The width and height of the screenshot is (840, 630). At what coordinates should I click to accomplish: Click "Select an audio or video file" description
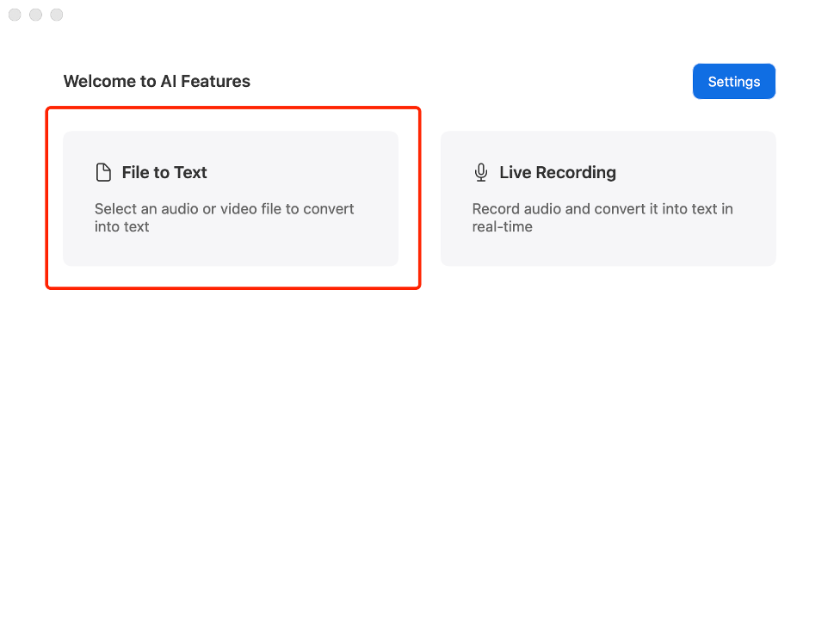point(224,209)
